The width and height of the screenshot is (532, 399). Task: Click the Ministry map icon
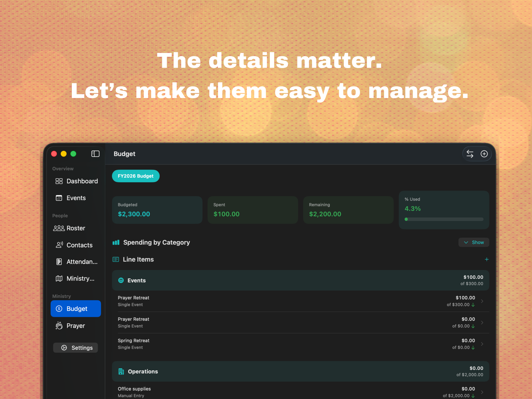click(59, 278)
